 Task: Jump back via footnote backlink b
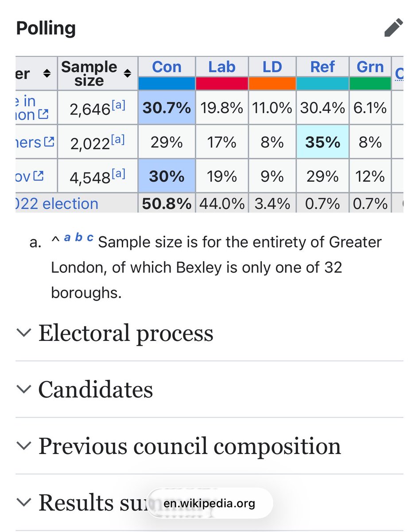[x=78, y=238]
